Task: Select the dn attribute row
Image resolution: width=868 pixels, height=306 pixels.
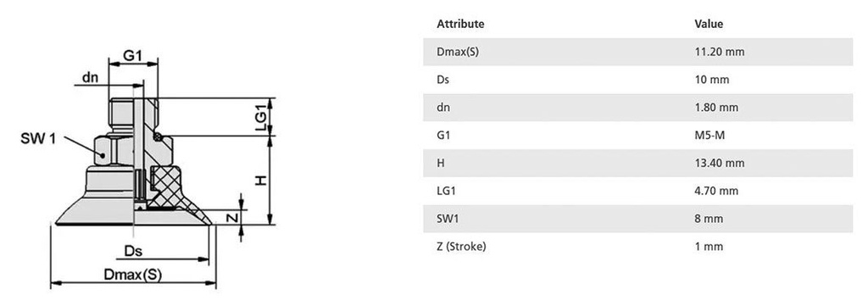Action: click(x=637, y=108)
